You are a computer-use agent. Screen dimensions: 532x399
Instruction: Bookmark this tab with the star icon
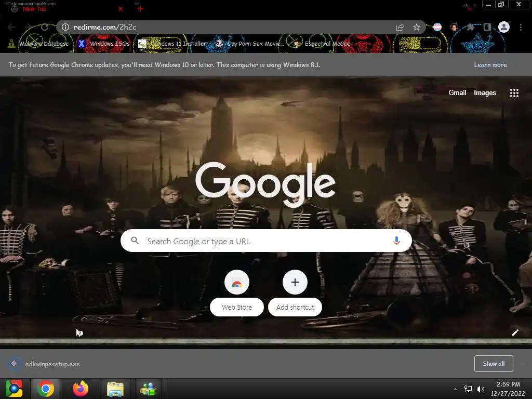(417, 27)
